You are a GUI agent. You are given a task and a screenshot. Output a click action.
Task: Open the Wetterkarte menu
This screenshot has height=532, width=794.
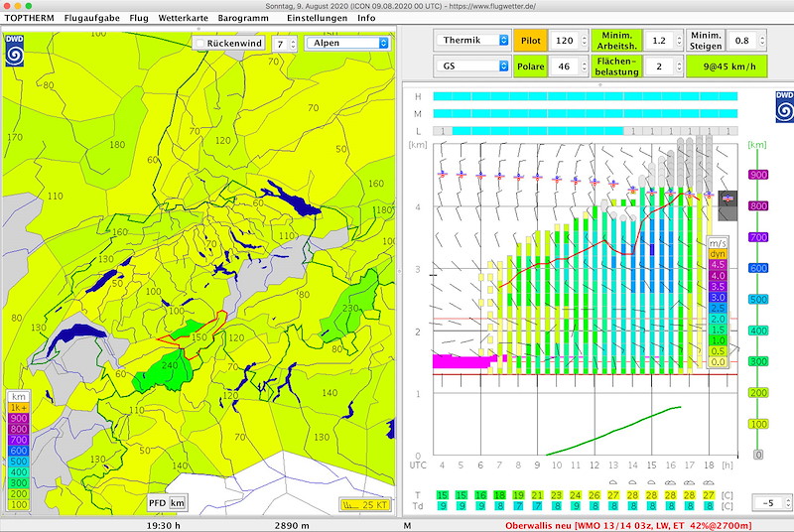click(183, 18)
